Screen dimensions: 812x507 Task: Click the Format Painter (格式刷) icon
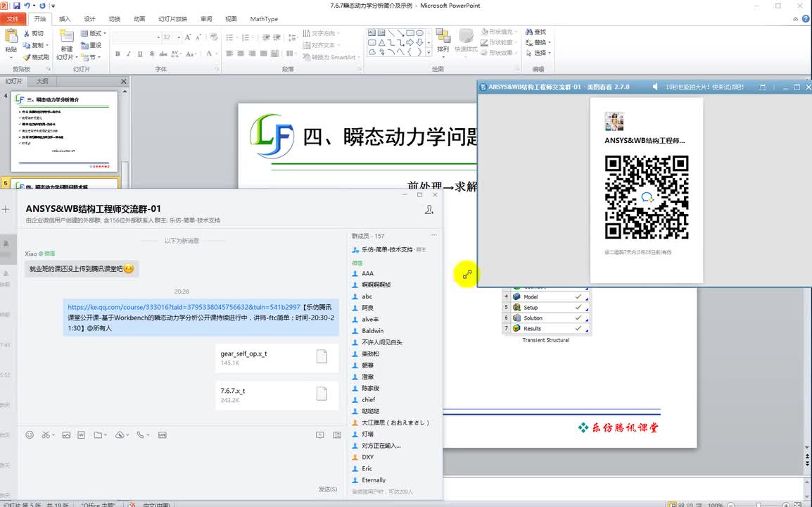27,57
